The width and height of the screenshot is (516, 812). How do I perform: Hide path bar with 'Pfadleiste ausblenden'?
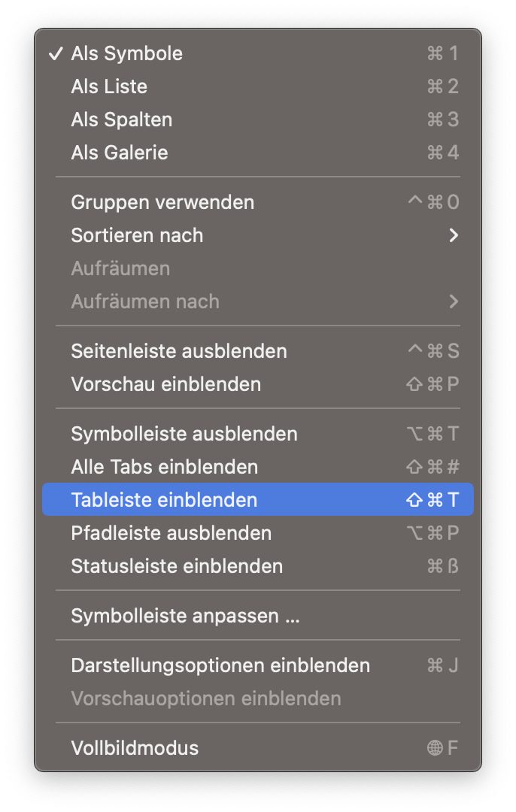(x=171, y=533)
